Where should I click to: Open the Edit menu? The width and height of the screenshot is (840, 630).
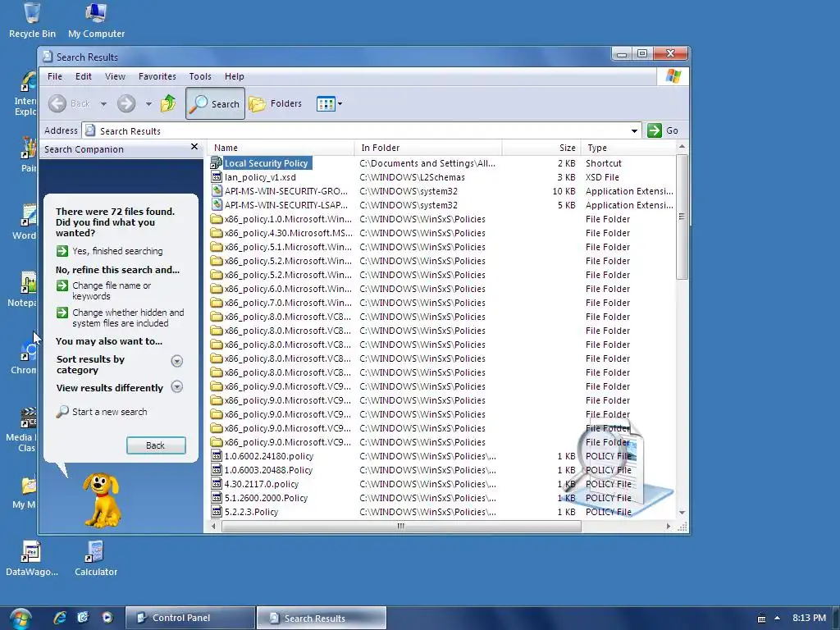83,76
